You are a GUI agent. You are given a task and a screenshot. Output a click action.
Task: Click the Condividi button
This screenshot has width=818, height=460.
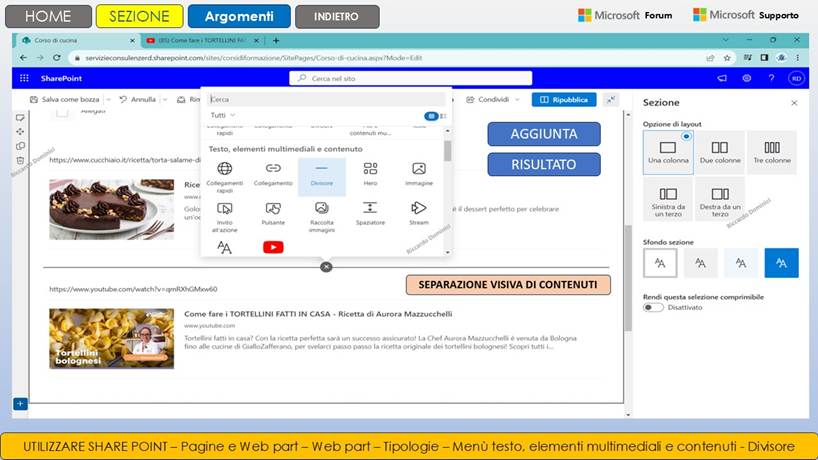click(x=487, y=100)
